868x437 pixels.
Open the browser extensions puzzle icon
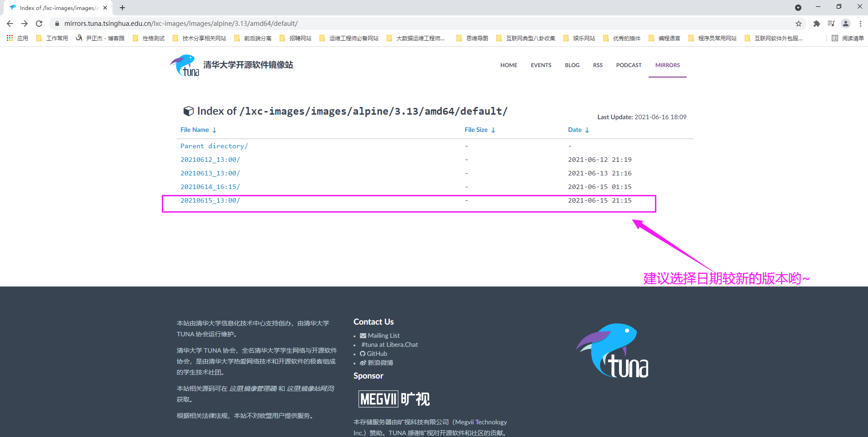pyautogui.click(x=816, y=24)
